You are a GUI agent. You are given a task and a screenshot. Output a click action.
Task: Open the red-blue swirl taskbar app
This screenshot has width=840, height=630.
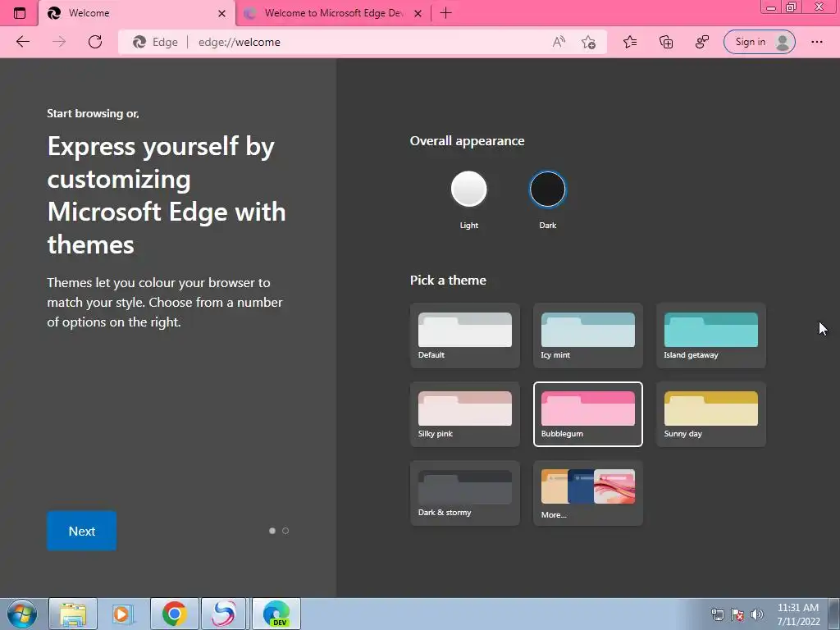pos(223,614)
